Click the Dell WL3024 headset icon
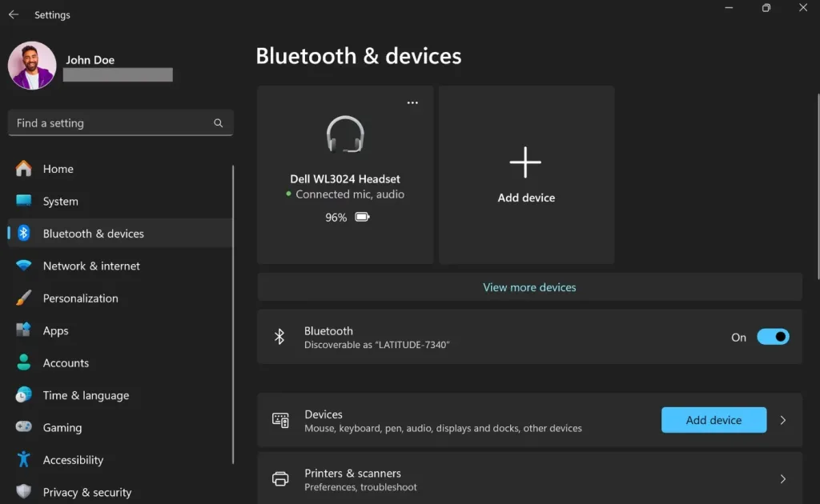Screen dimensions: 820x504 pyautogui.click(x=345, y=134)
